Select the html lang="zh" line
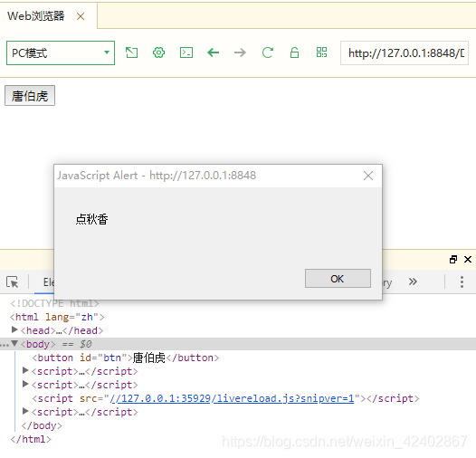Viewport: 476px width, 458px height. point(57,317)
